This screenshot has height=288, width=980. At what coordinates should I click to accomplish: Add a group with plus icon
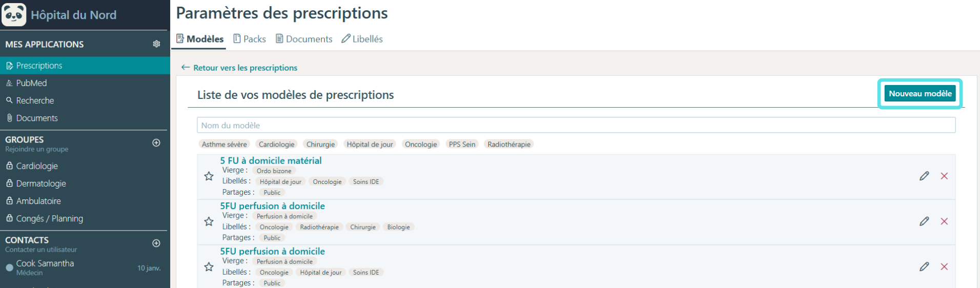coord(156,143)
